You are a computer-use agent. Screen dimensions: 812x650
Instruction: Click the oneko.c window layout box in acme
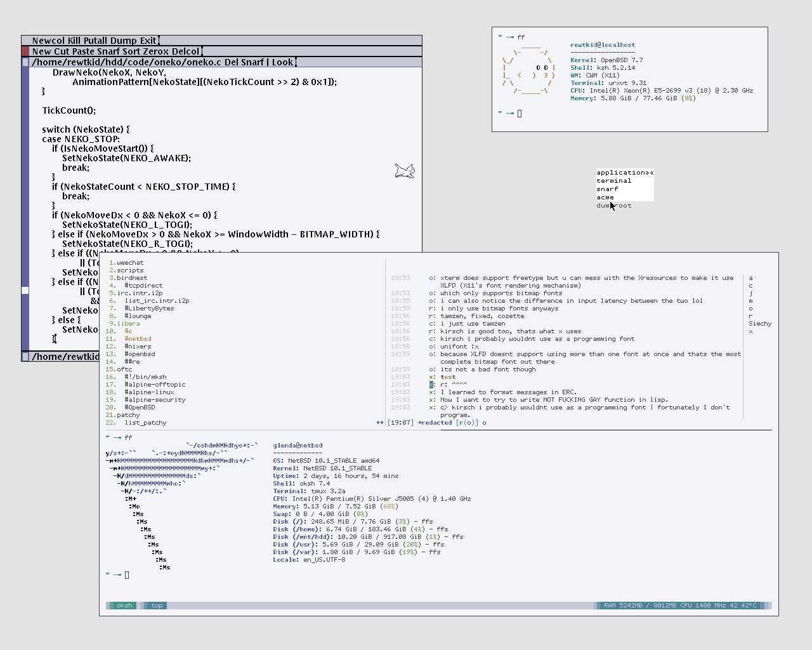[x=25, y=62]
